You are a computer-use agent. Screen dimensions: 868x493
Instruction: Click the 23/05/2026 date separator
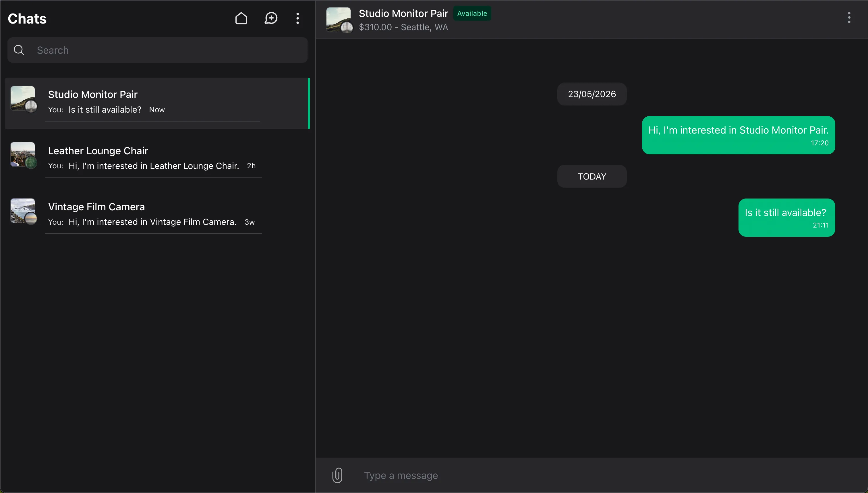591,94
